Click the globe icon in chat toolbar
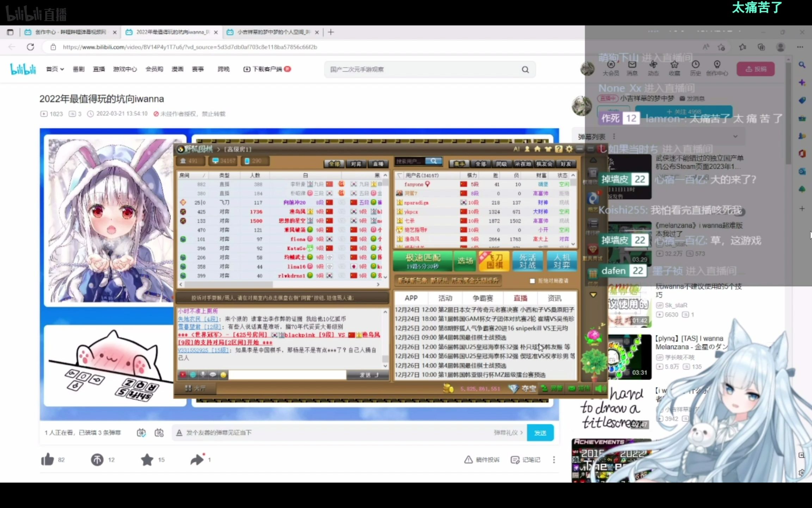The image size is (812, 508). click(193, 375)
